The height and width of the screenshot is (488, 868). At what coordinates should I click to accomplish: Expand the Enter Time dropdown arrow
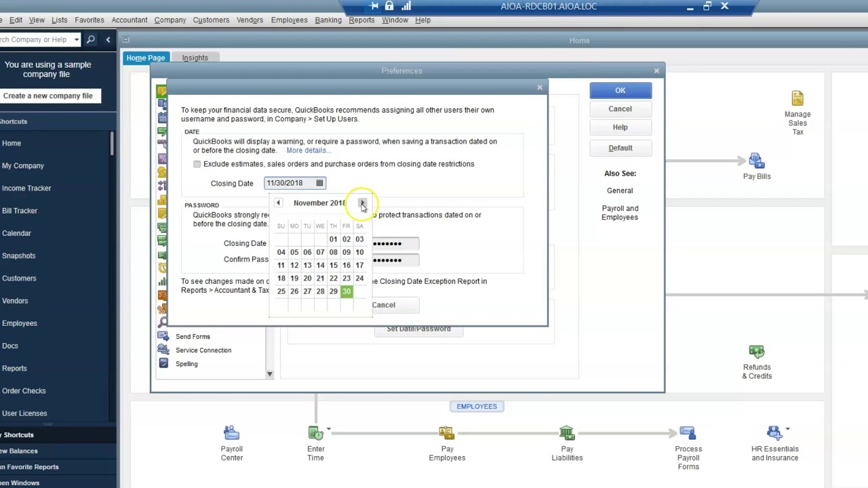point(328,429)
